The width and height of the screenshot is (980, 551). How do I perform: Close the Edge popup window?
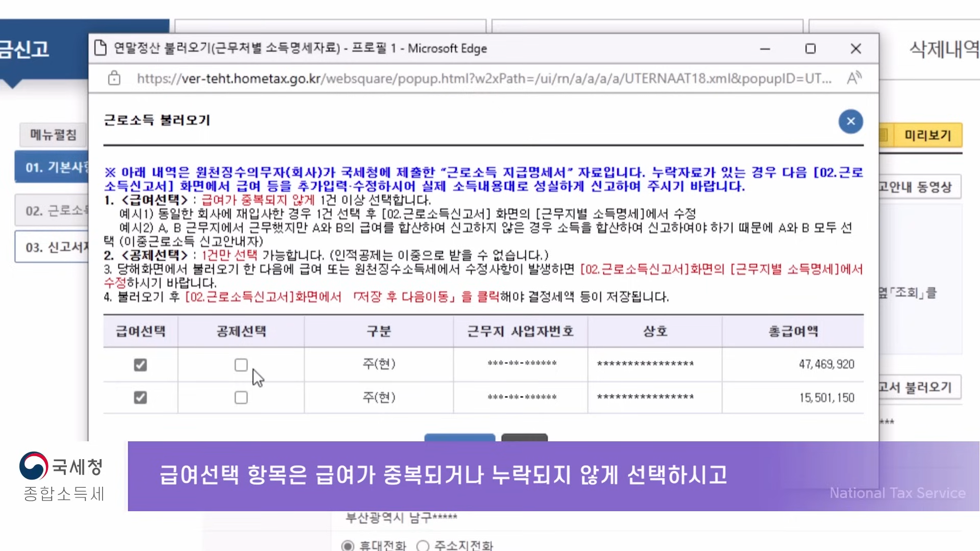click(x=856, y=48)
